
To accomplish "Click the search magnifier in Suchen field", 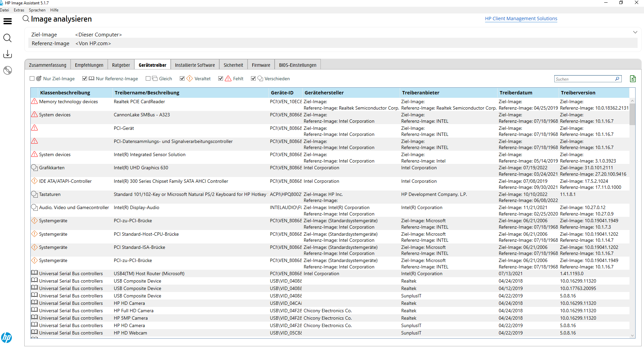I will [x=617, y=79].
